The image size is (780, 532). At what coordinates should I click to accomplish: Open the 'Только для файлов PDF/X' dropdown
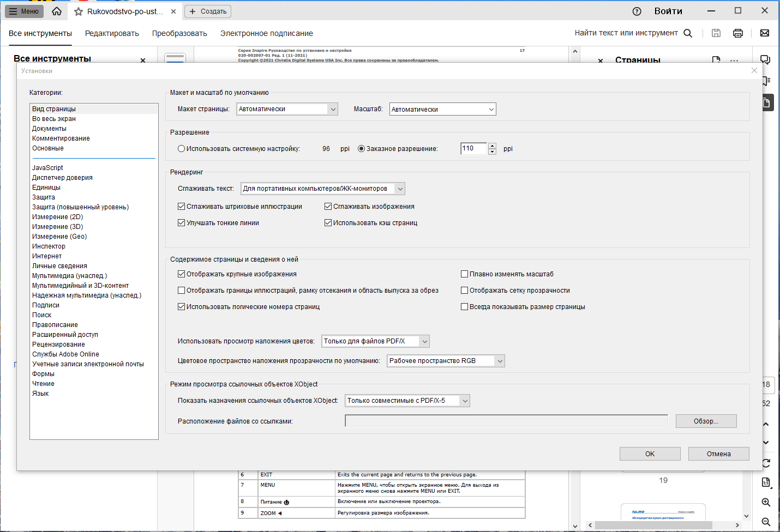(376, 341)
